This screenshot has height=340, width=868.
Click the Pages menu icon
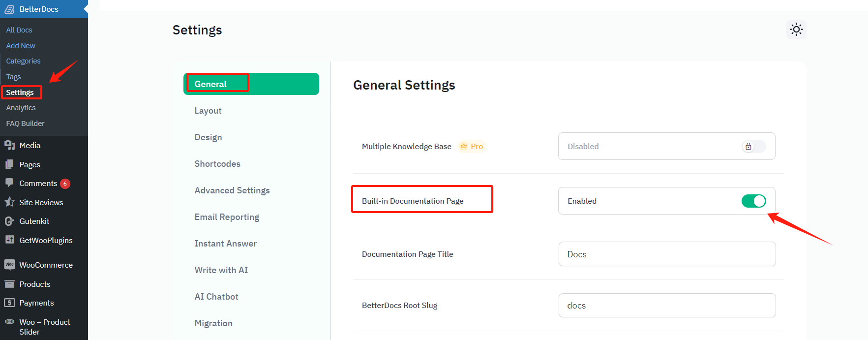9,164
